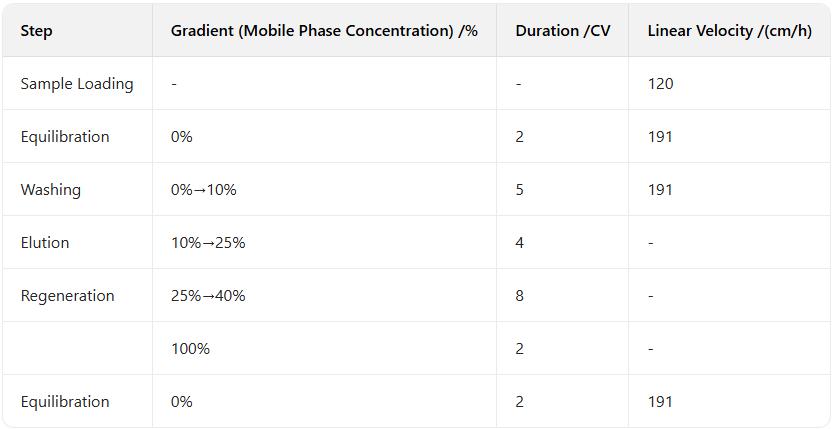
Task: Click the 25%→40% gradient cell
Action: point(208,296)
